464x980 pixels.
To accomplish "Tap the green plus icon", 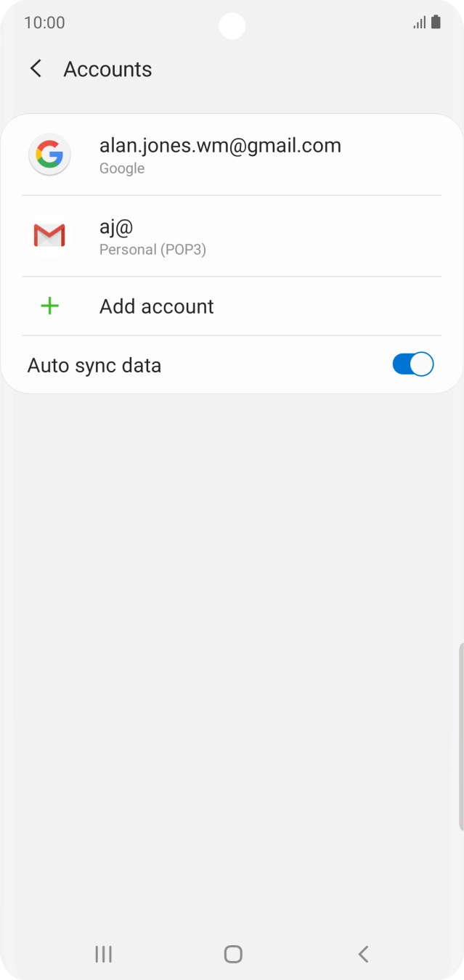I will click(49, 306).
